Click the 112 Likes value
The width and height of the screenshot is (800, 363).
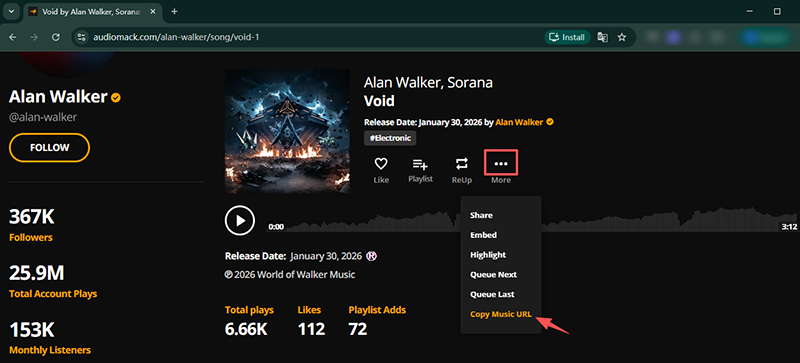click(x=311, y=329)
